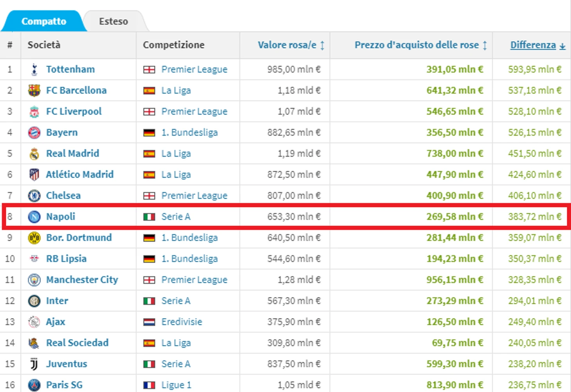Click the Real Sociedad club crest
Viewport: 571px width, 392px height.
click(x=34, y=343)
